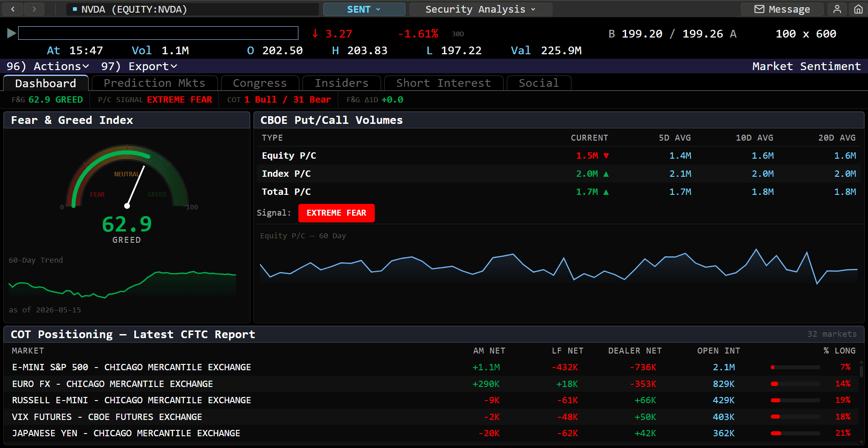Image resolution: width=868 pixels, height=448 pixels.
Task: Click the Total P/C green up arrow
Action: (x=606, y=192)
